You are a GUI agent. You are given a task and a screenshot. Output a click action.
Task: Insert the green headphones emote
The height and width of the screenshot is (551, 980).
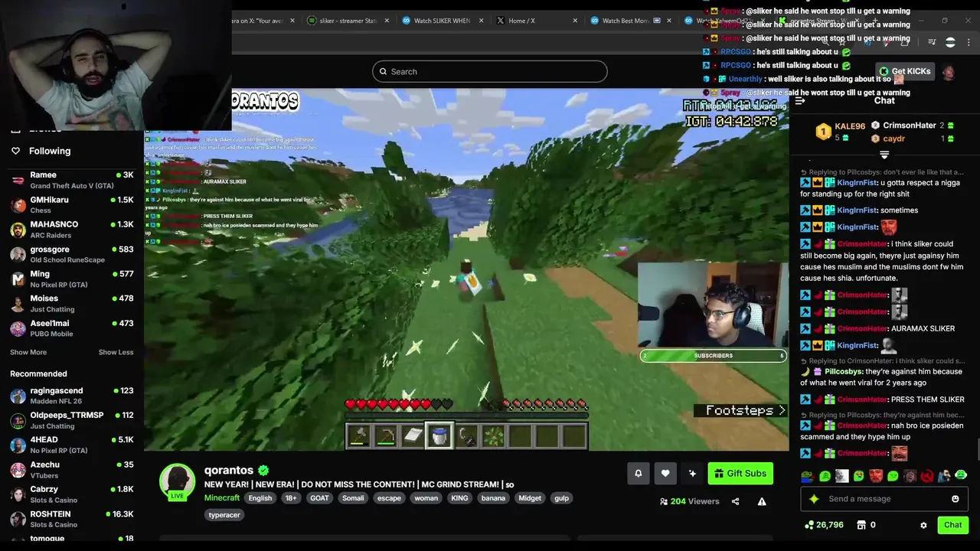pos(961,476)
